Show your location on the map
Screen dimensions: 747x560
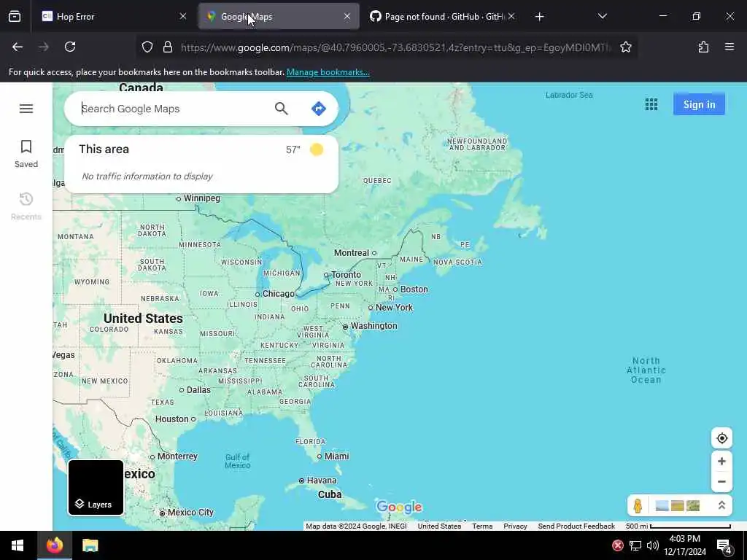(721, 438)
